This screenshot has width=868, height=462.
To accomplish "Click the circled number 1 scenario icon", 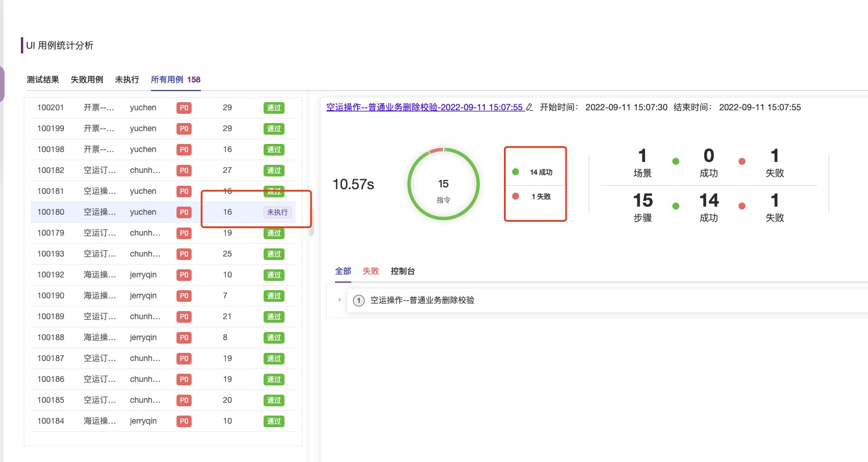I will tap(358, 301).
